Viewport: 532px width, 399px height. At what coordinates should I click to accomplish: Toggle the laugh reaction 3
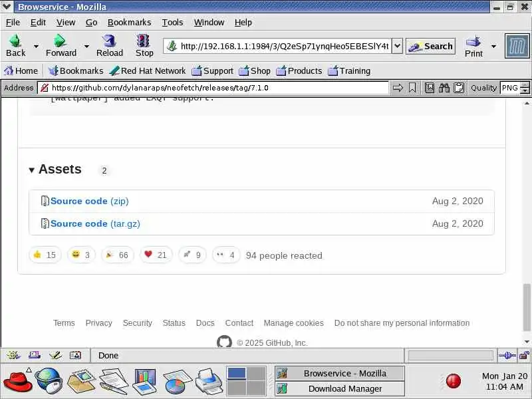click(x=81, y=255)
